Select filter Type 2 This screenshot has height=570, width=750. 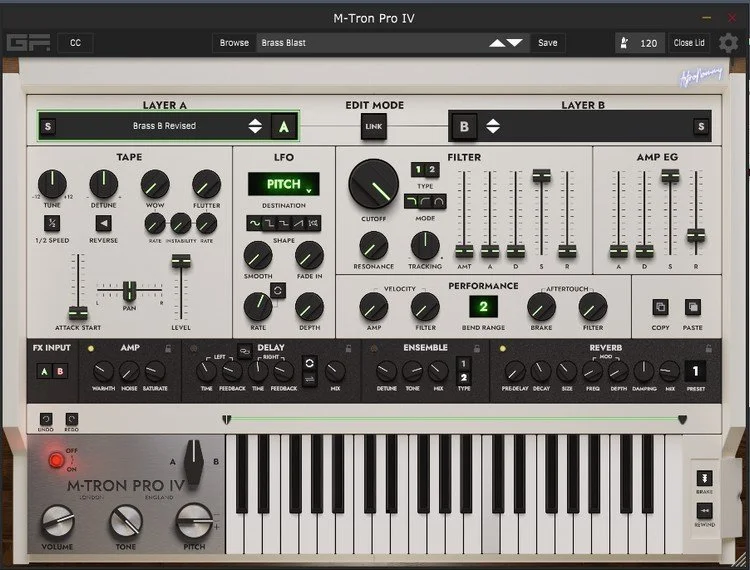[432, 169]
